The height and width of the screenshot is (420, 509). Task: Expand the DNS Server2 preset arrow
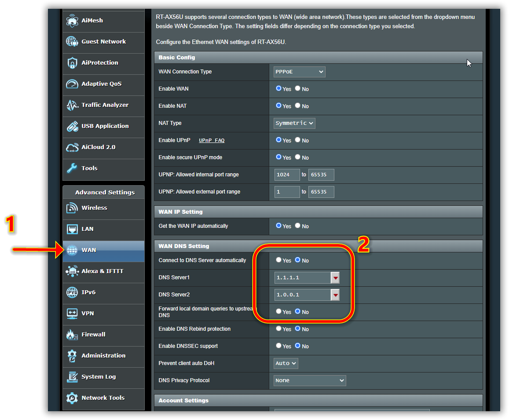(x=335, y=295)
